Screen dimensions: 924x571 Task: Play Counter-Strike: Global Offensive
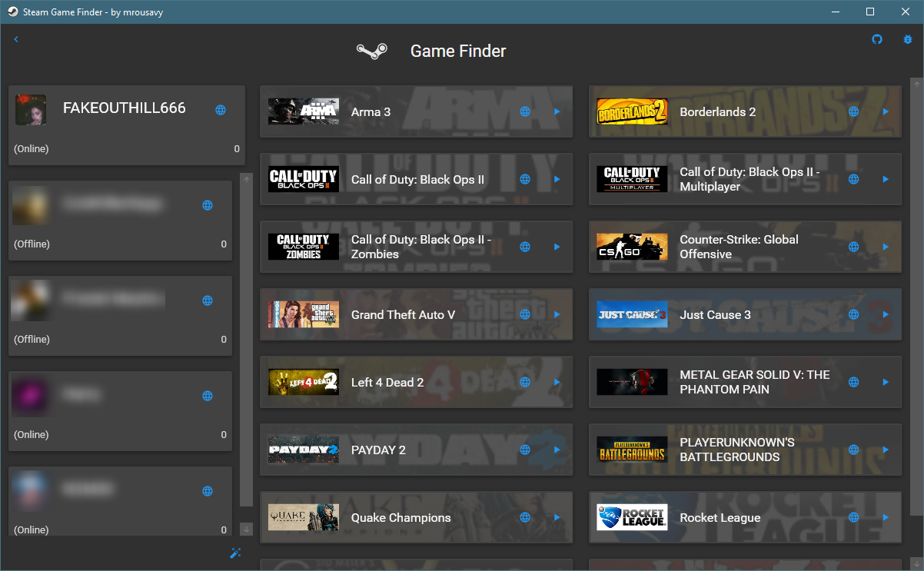point(886,247)
